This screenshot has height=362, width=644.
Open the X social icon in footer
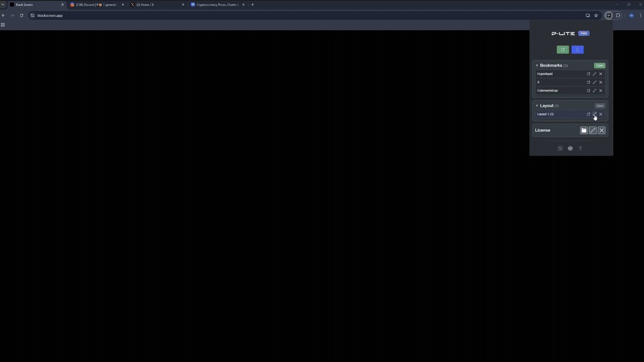(x=560, y=149)
